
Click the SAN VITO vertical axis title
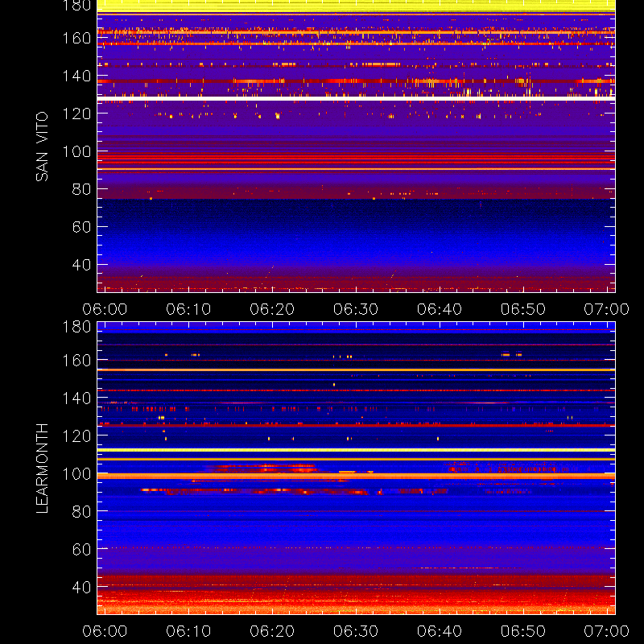(x=42, y=147)
